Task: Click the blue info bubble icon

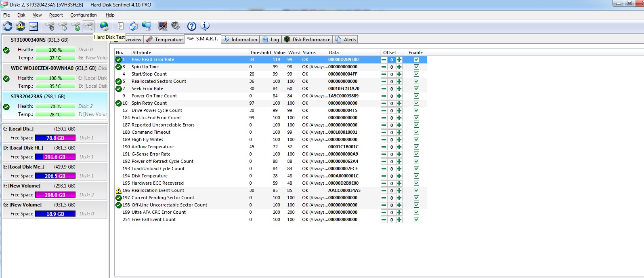Action: pos(205,26)
